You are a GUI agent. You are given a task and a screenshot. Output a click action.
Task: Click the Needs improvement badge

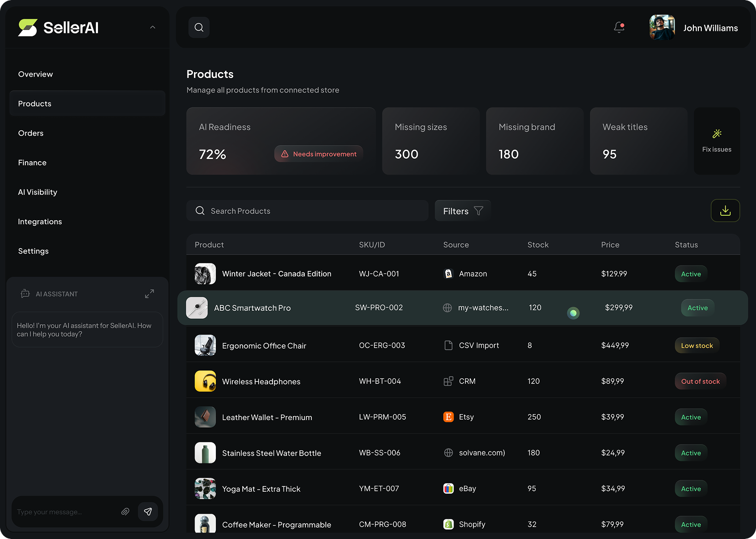point(319,154)
